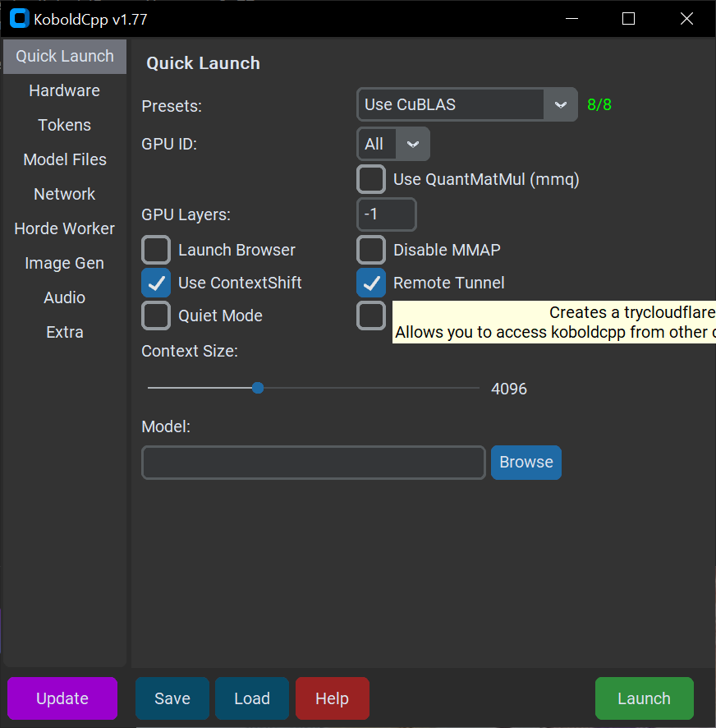Click the 4096 context size value

point(509,389)
